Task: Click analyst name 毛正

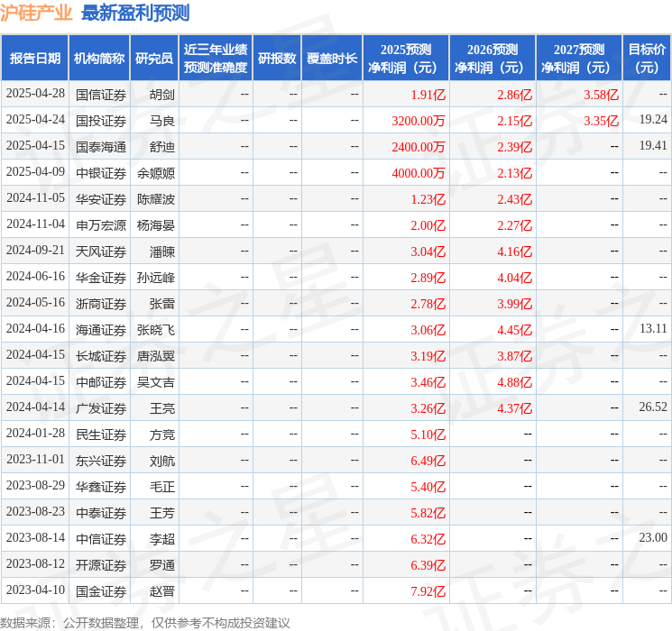Action: (x=162, y=487)
